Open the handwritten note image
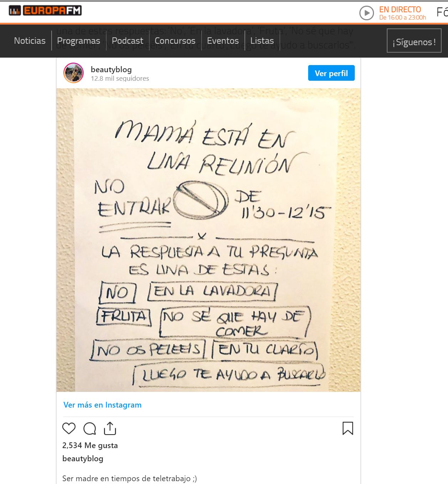 (x=209, y=240)
